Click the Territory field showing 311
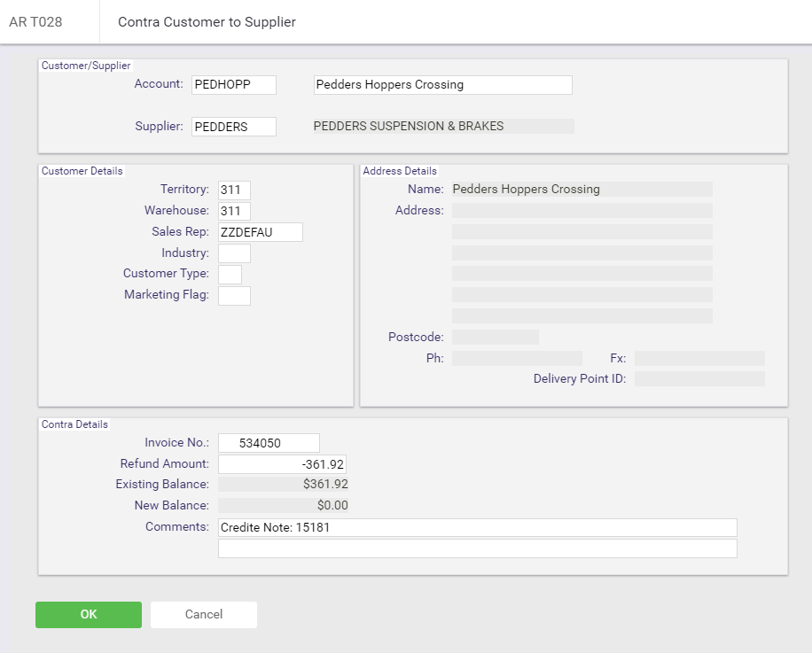The height and width of the screenshot is (653, 812). 234,190
